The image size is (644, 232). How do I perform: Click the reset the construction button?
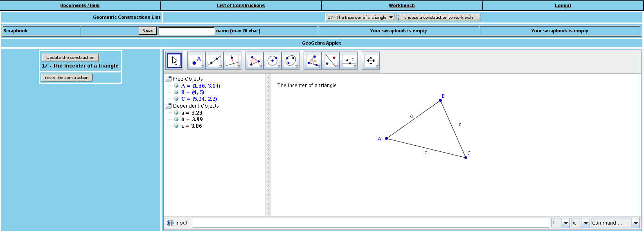point(67,77)
